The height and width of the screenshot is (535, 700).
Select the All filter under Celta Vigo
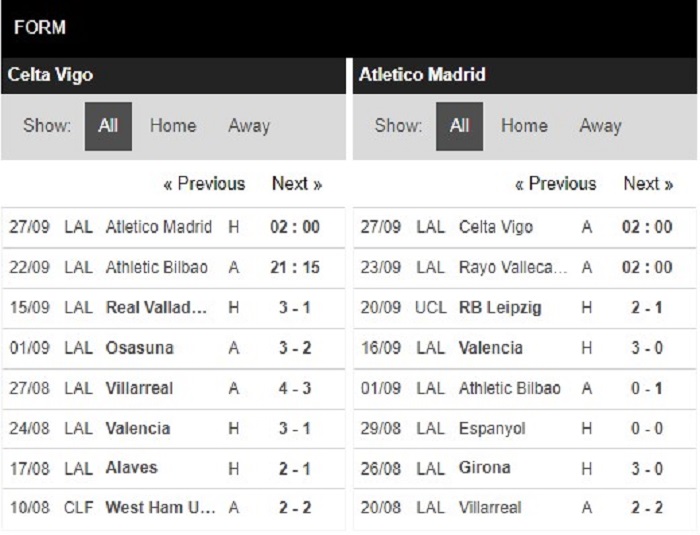[108, 126]
